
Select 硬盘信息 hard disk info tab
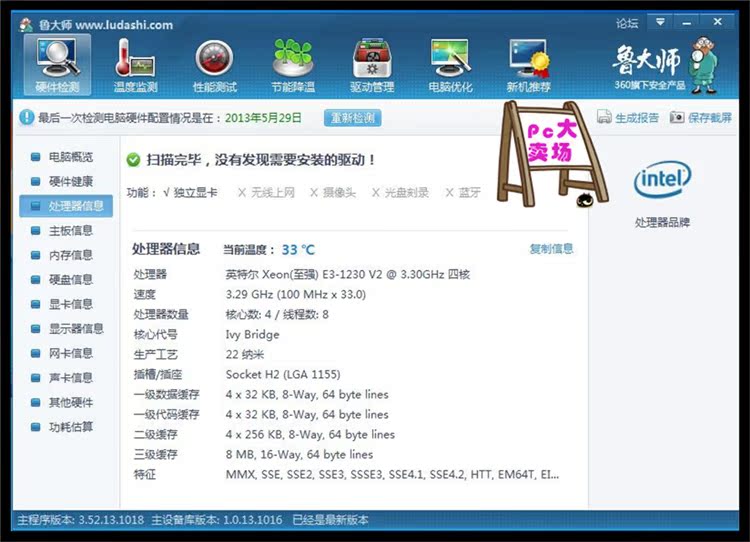tap(69, 280)
